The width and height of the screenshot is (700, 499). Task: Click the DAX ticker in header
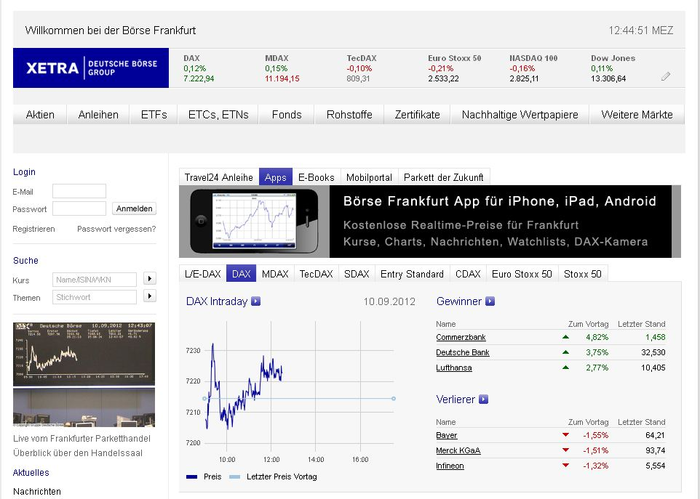(x=199, y=68)
